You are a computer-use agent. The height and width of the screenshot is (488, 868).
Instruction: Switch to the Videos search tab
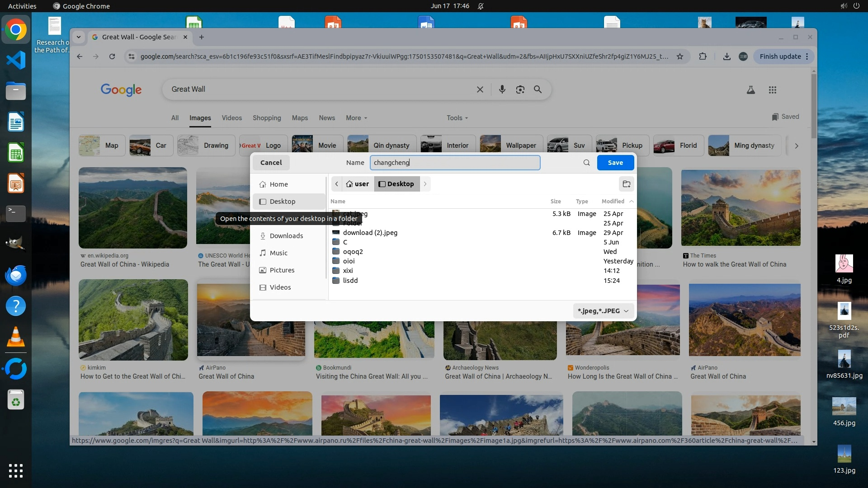click(231, 118)
